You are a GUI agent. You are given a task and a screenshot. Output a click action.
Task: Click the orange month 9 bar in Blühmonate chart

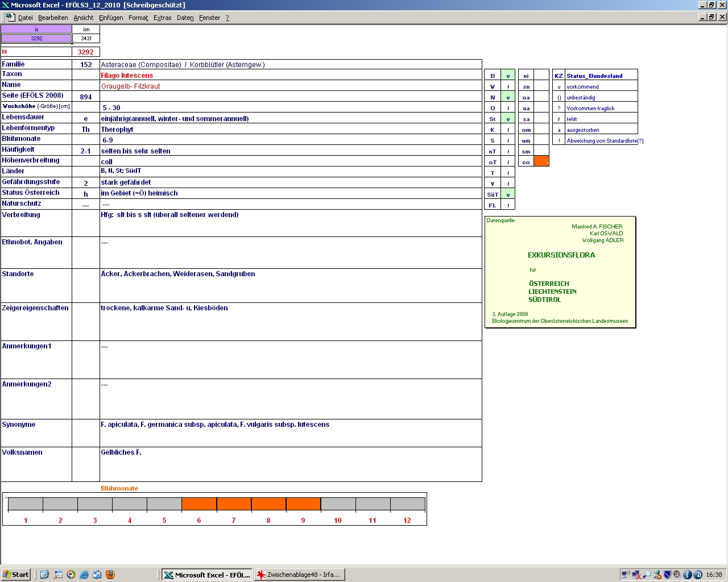coord(303,504)
